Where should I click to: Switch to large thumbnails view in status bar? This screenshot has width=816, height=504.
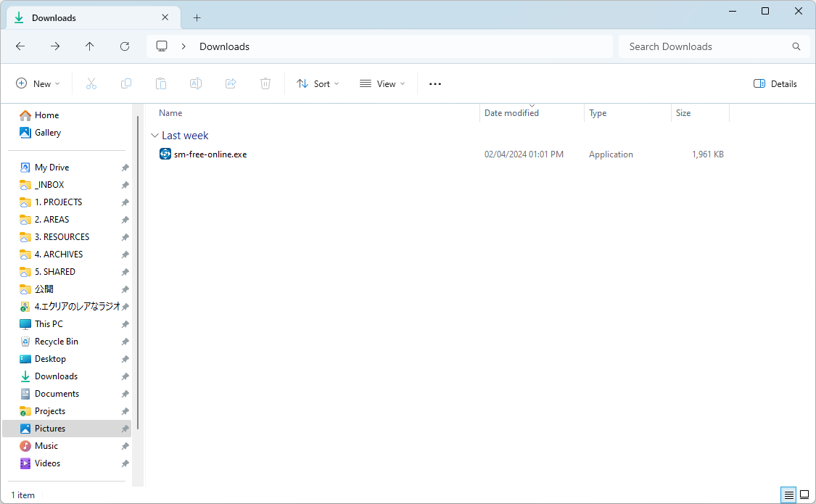(804, 495)
